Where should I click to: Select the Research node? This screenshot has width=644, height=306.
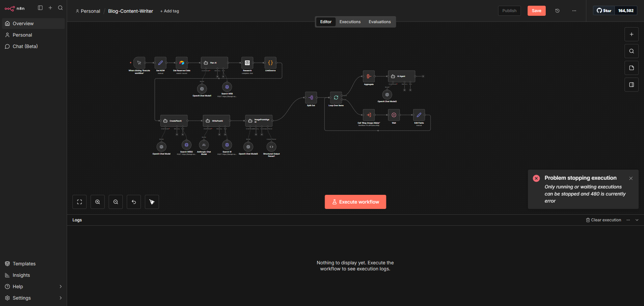pyautogui.click(x=247, y=63)
